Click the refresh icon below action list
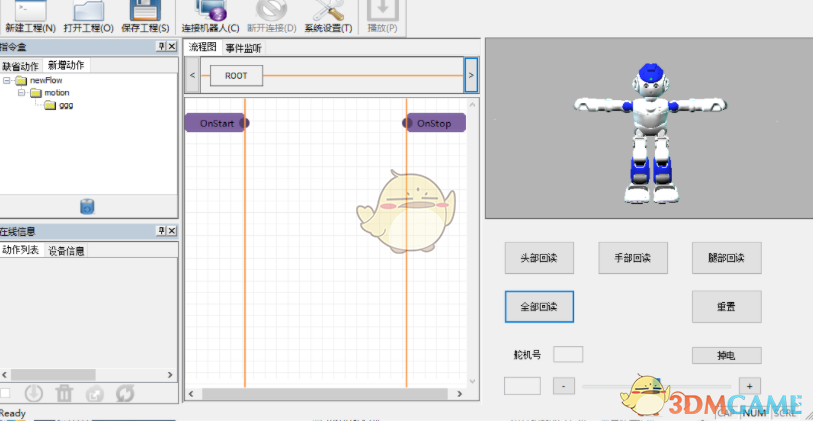Screen dimensions: 813x423 (x=125, y=393)
